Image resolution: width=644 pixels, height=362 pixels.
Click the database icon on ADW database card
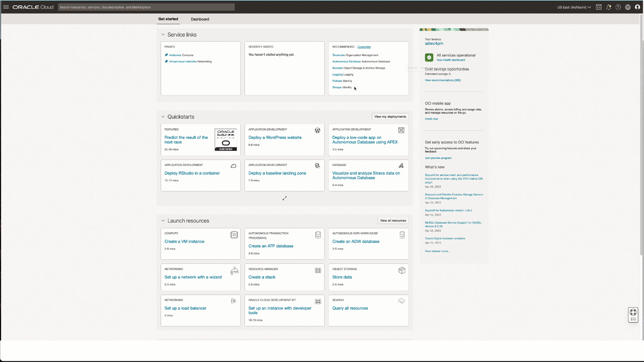(402, 235)
